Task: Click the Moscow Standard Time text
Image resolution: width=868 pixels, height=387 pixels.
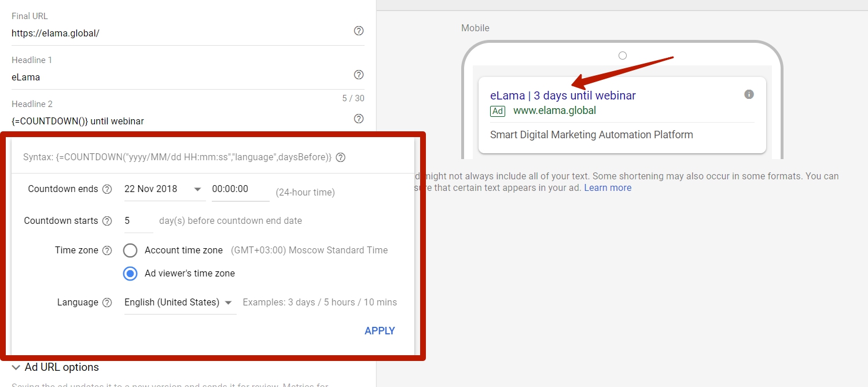Action: 310,250
